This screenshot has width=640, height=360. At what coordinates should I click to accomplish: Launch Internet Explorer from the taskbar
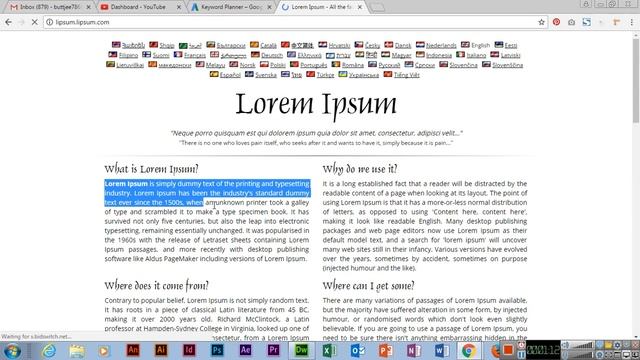click(49, 351)
